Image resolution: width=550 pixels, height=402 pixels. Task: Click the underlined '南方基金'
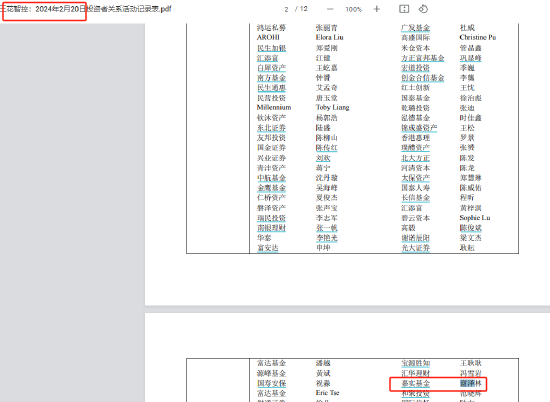(x=271, y=78)
